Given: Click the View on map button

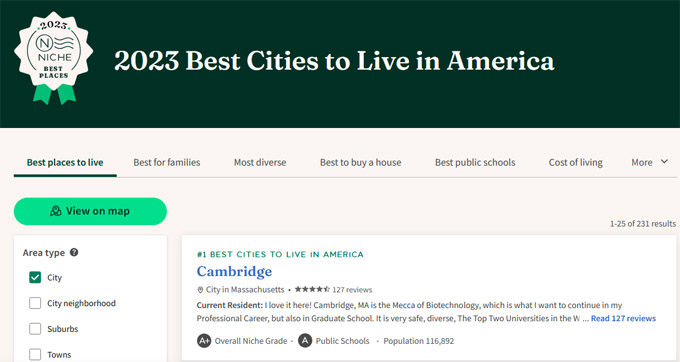Looking at the screenshot, I should [90, 211].
